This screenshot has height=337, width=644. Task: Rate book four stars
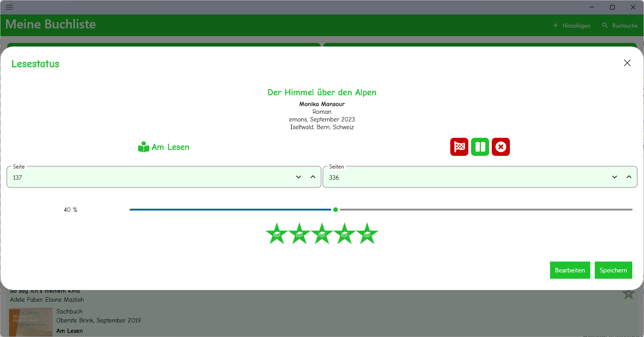tap(345, 234)
